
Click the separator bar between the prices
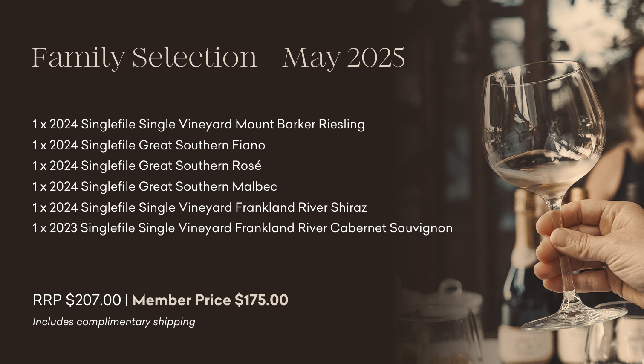click(127, 300)
